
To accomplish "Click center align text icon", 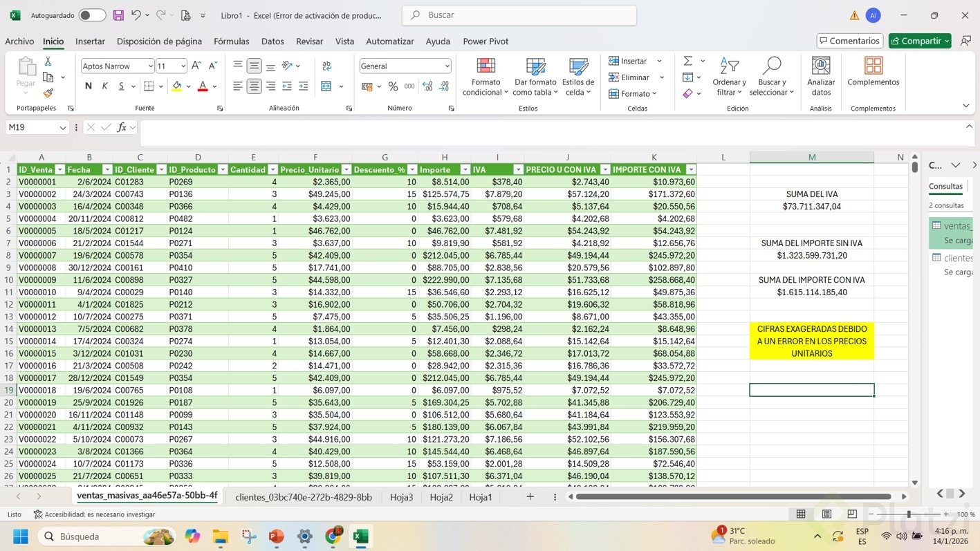I will (x=254, y=86).
